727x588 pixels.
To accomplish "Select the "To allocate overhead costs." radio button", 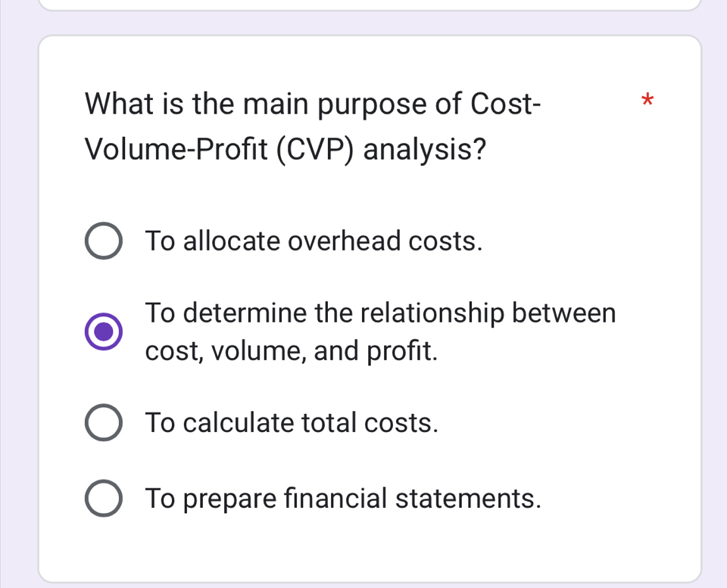I will 102,241.
